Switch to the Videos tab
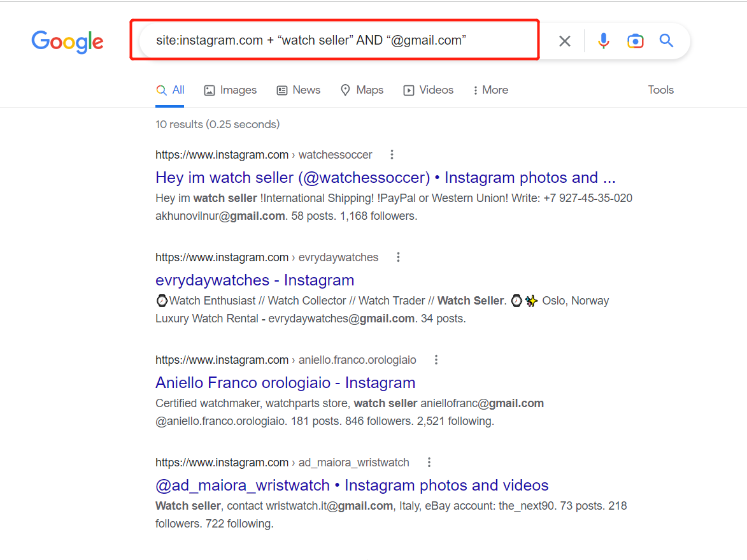747x560 pixels. 429,90
